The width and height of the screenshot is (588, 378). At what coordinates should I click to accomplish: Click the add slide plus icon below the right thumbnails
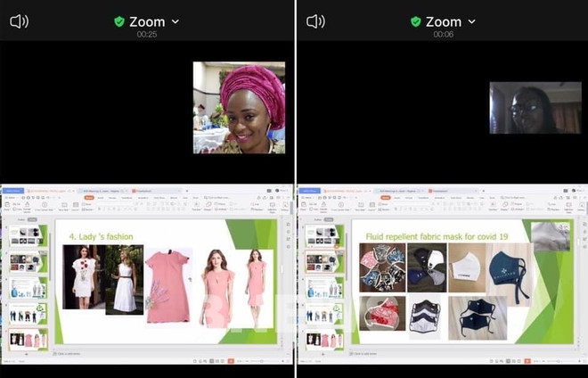point(324,354)
